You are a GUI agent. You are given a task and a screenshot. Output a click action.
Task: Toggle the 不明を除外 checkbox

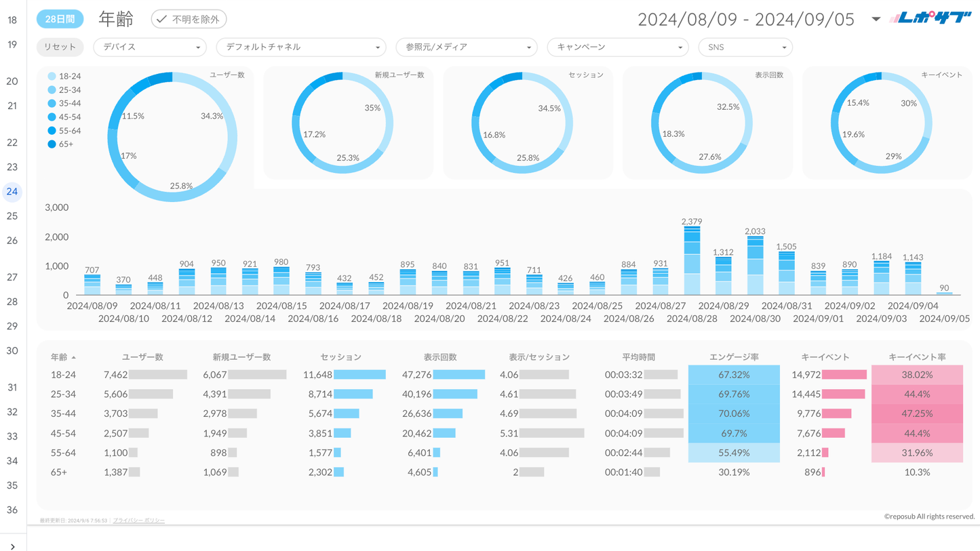pos(189,19)
